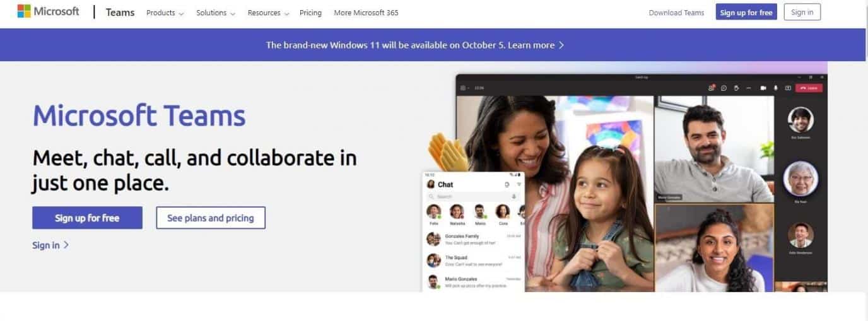Image resolution: width=868 pixels, height=321 pixels.
Task: Click the filter icon in Chat panel
Action: [x=519, y=184]
